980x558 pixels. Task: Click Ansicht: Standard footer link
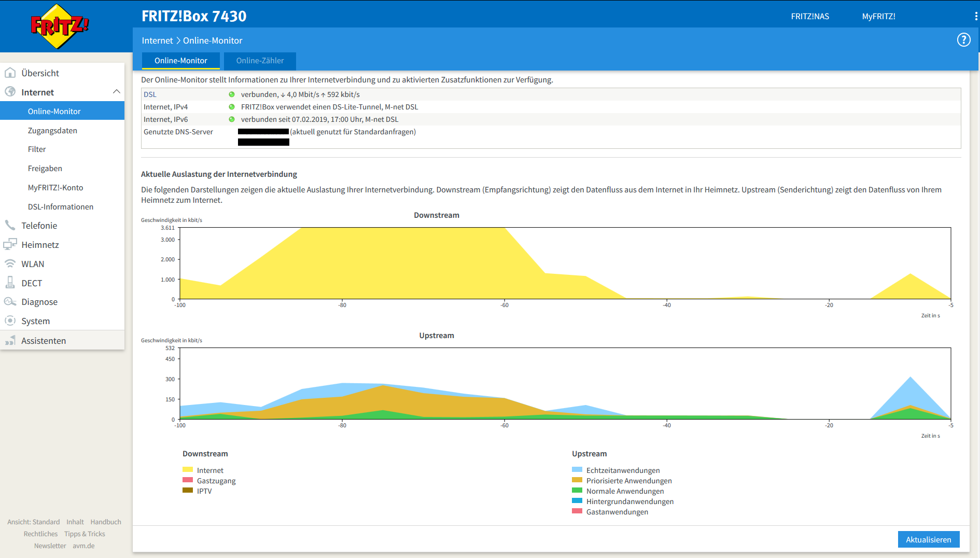point(33,522)
